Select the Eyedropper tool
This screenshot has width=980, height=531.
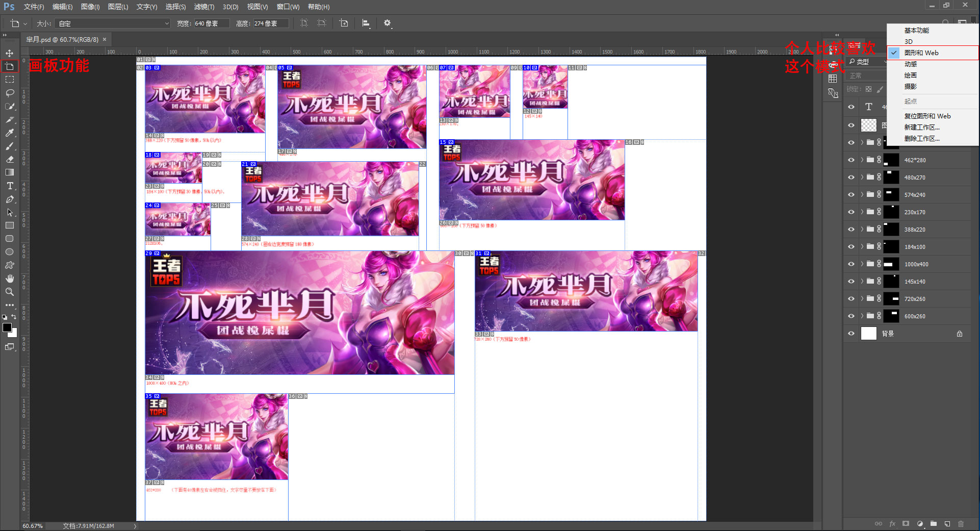point(10,133)
